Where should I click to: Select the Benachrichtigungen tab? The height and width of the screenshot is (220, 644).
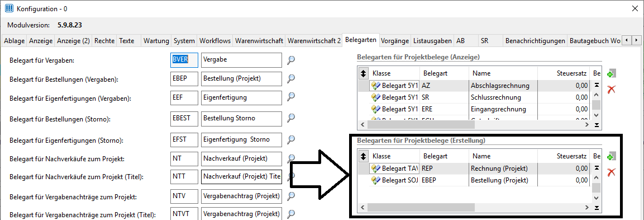pos(535,41)
